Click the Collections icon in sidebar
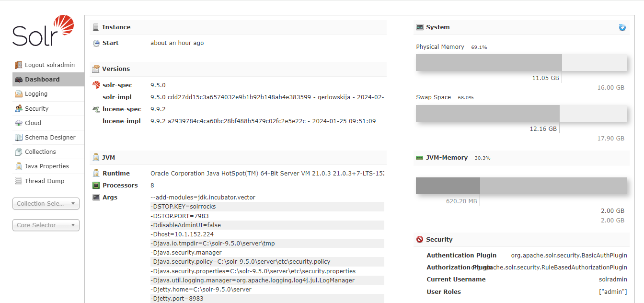 pyautogui.click(x=18, y=152)
